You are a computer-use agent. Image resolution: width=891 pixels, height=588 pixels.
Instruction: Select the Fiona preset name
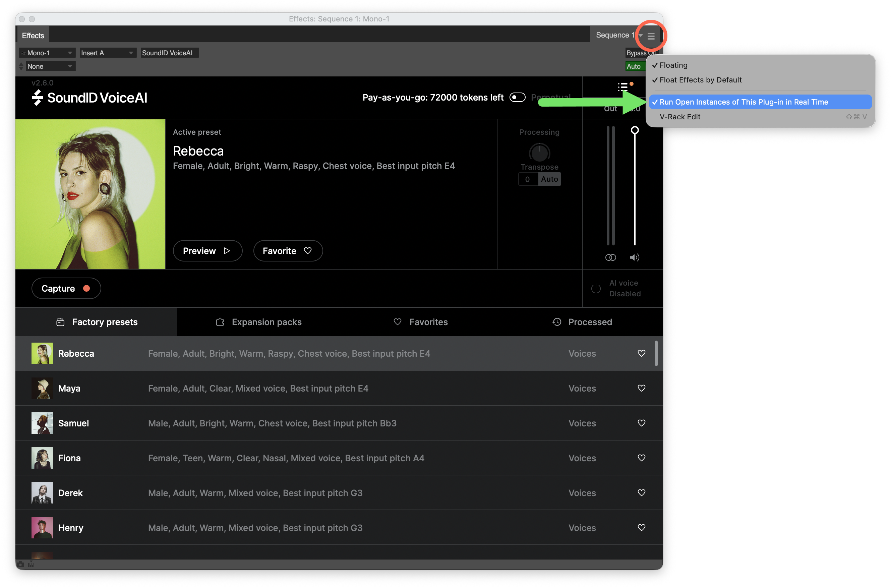coord(69,458)
